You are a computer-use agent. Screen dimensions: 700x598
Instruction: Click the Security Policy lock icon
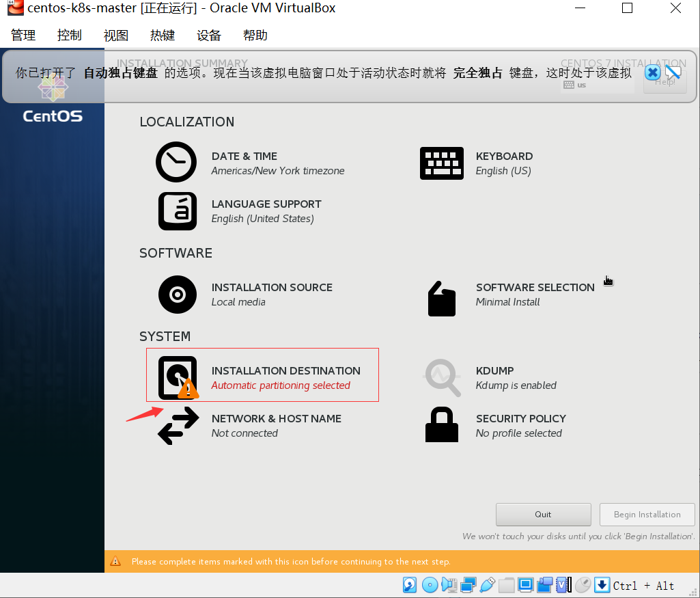442,424
